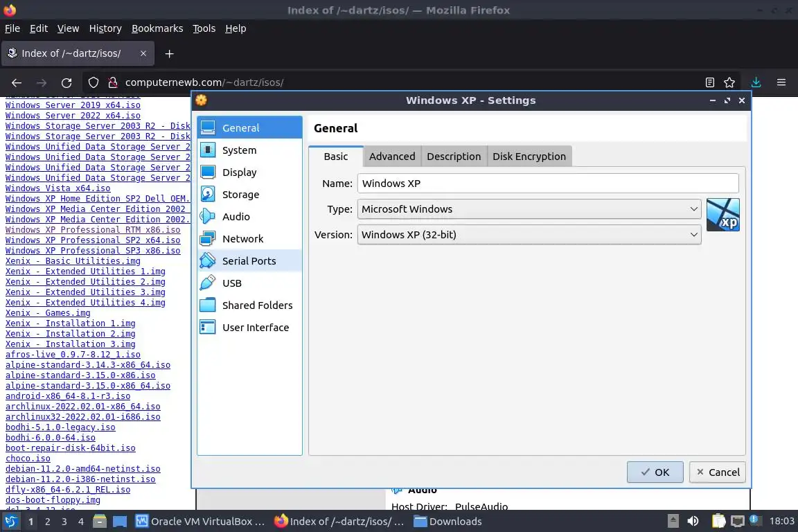Open USB settings category

tap(249, 283)
